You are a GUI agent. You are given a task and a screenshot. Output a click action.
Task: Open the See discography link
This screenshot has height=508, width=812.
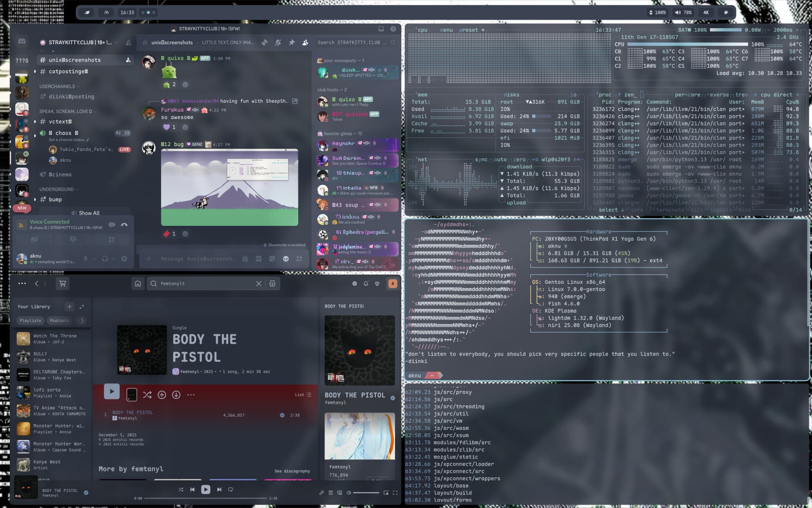pyautogui.click(x=292, y=471)
